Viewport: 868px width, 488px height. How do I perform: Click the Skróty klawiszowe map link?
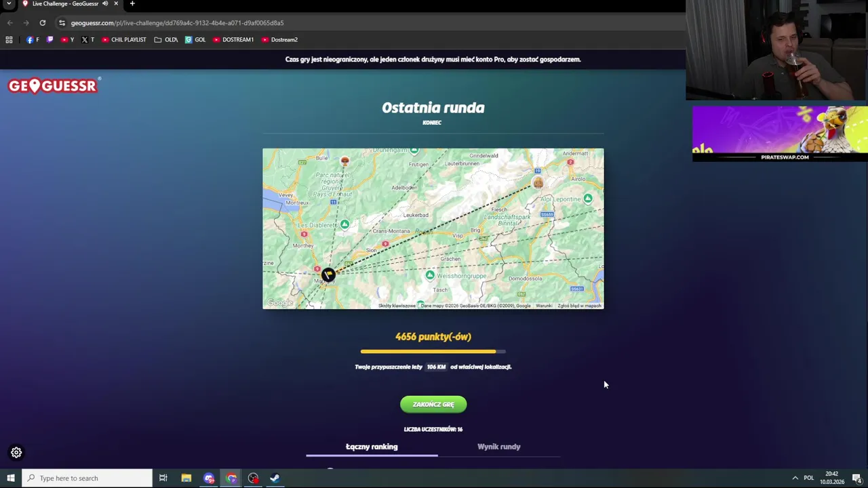tap(397, 306)
